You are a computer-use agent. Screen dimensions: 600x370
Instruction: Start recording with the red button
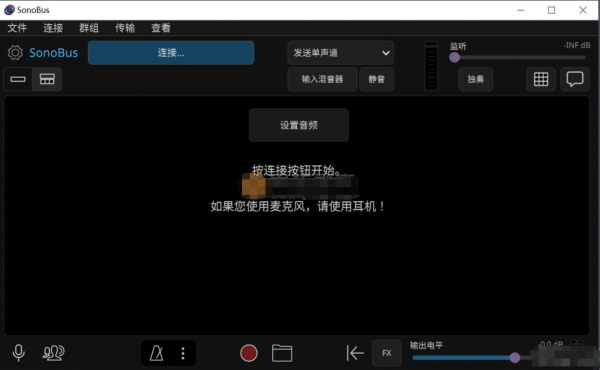point(249,353)
